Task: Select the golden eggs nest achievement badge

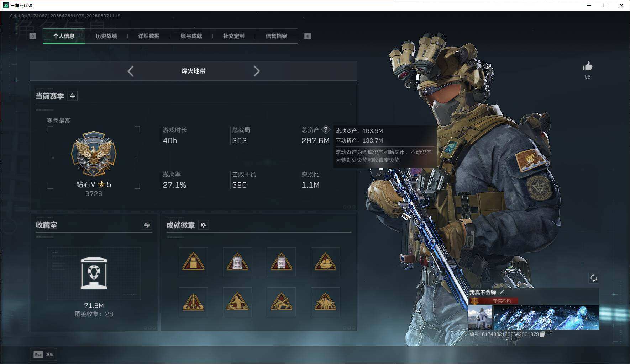Action: [325, 262]
